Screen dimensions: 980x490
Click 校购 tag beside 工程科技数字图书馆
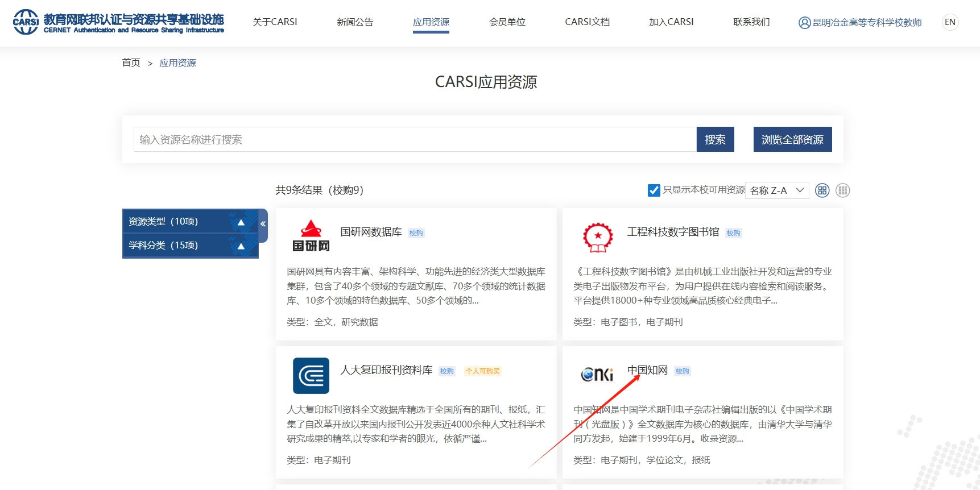[734, 233]
